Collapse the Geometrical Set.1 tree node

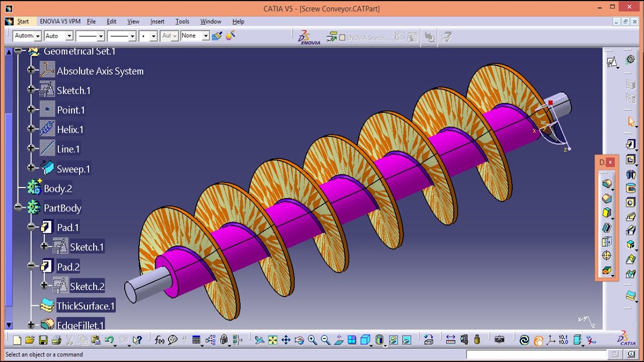tap(18, 51)
